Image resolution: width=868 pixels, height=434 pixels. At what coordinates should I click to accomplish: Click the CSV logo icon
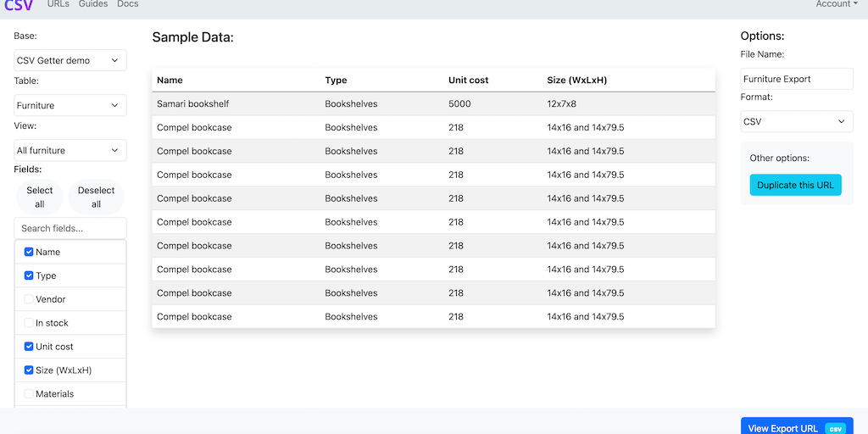(19, 5)
